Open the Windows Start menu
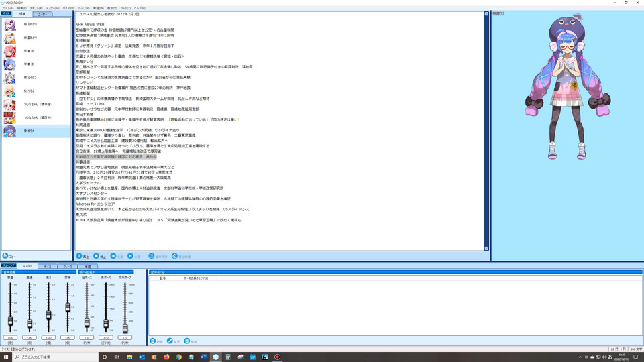The height and width of the screenshot is (362, 644). (6, 357)
